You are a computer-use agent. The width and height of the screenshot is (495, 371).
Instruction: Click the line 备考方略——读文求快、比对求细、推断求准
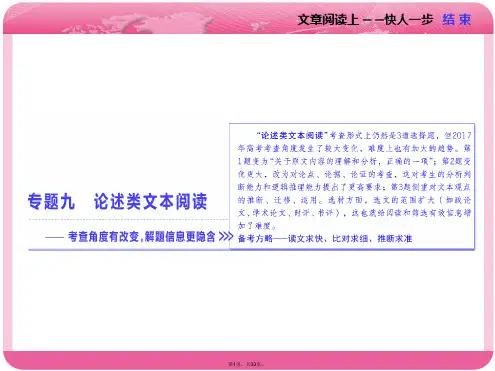(325, 239)
